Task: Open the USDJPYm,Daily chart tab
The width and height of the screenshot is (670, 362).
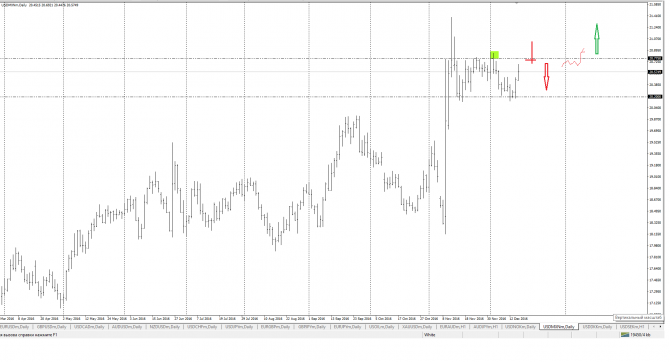Action: tap(238, 327)
